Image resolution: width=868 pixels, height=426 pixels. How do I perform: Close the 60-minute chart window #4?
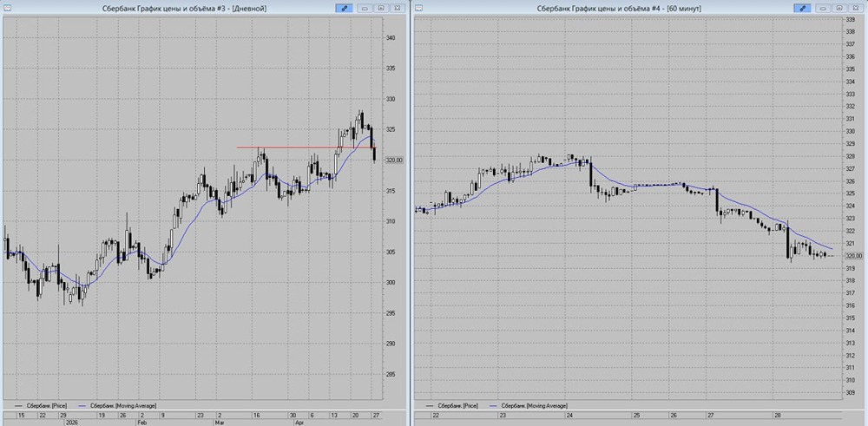(856, 9)
